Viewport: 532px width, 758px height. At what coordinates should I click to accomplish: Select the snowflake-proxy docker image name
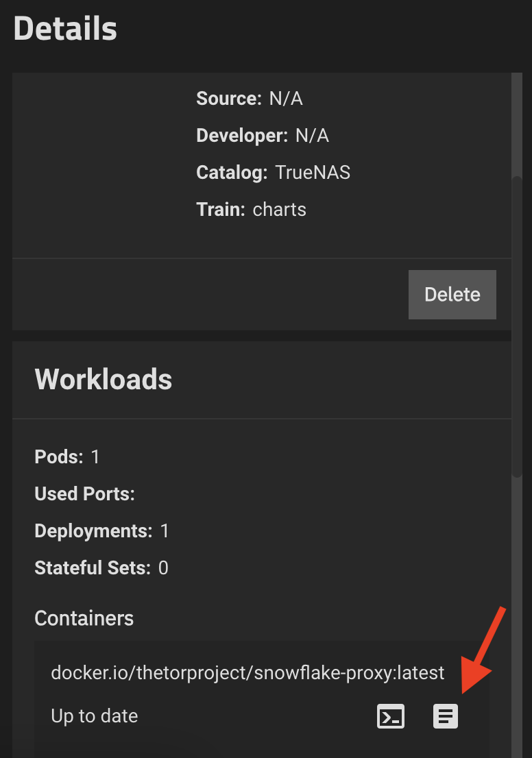pos(247,672)
